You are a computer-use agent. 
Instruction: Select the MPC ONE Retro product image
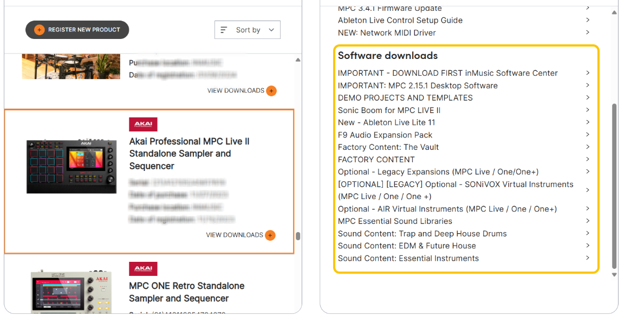coord(71,292)
